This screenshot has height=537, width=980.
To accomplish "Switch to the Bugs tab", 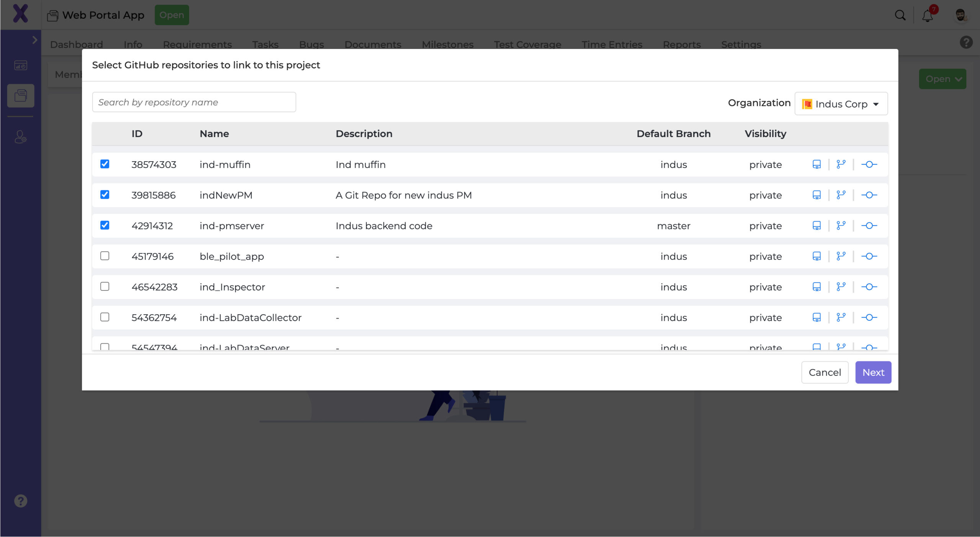I will (x=311, y=44).
